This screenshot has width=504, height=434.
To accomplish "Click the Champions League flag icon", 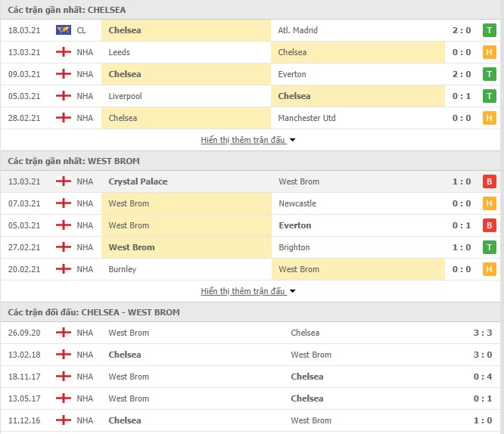I will tap(64, 30).
